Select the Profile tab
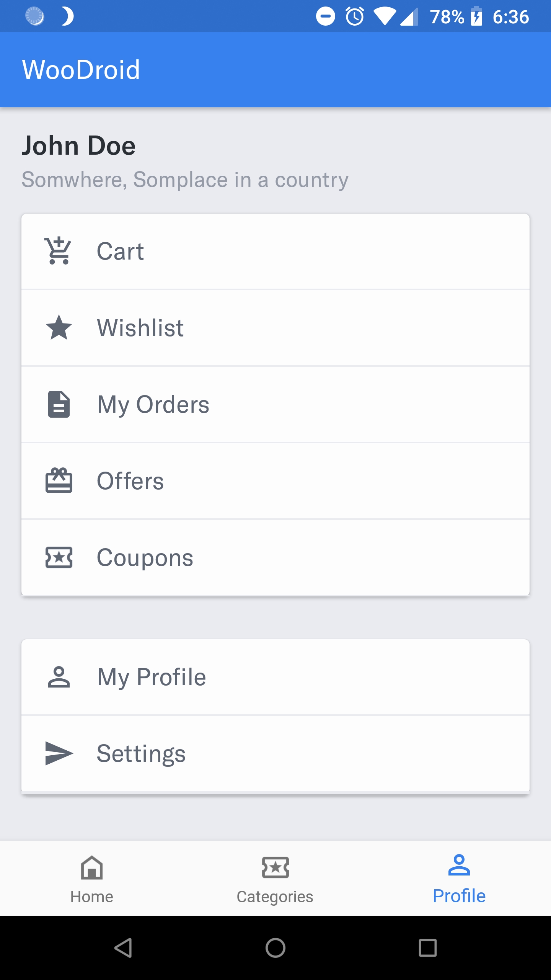Screen dimensions: 551x980 (x=459, y=879)
